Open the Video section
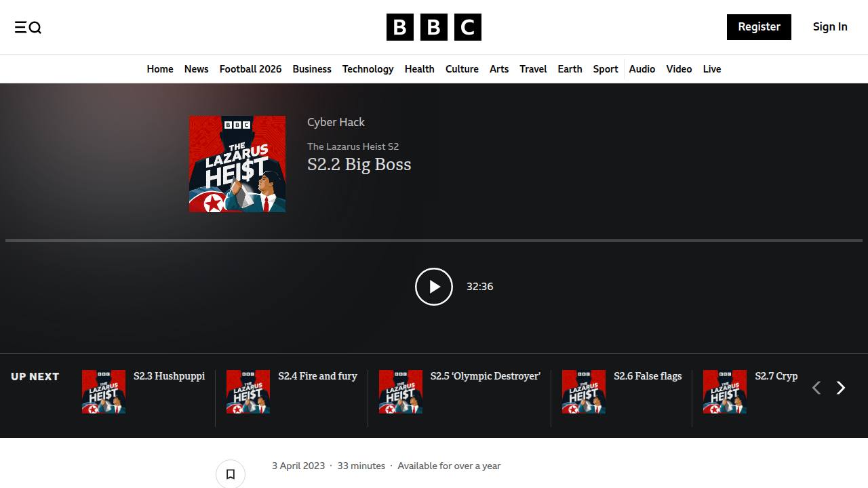This screenshot has height=488, width=868. coord(679,69)
